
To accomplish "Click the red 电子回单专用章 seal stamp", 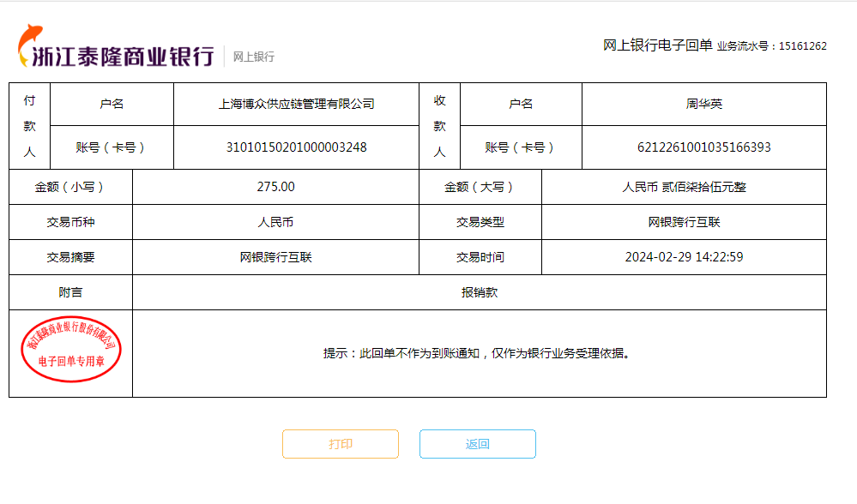I will [71, 353].
